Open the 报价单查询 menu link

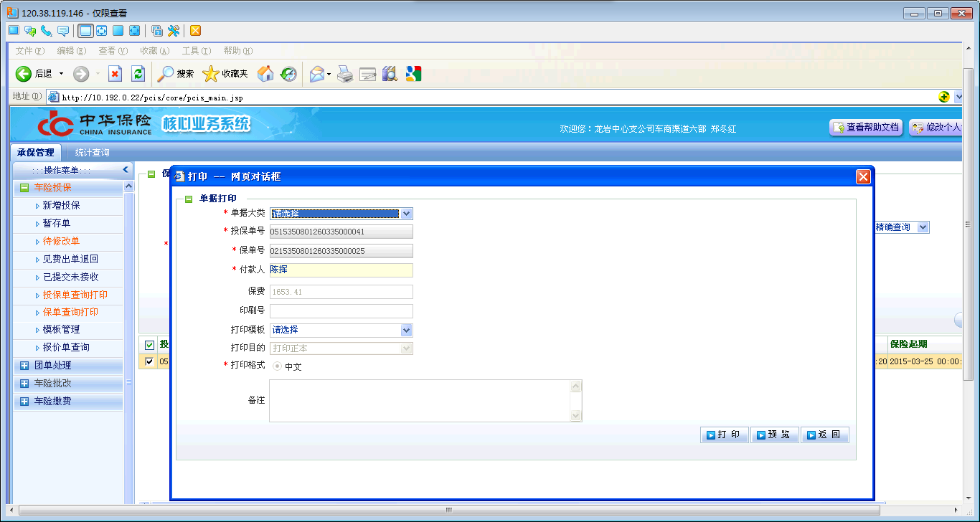tap(66, 348)
